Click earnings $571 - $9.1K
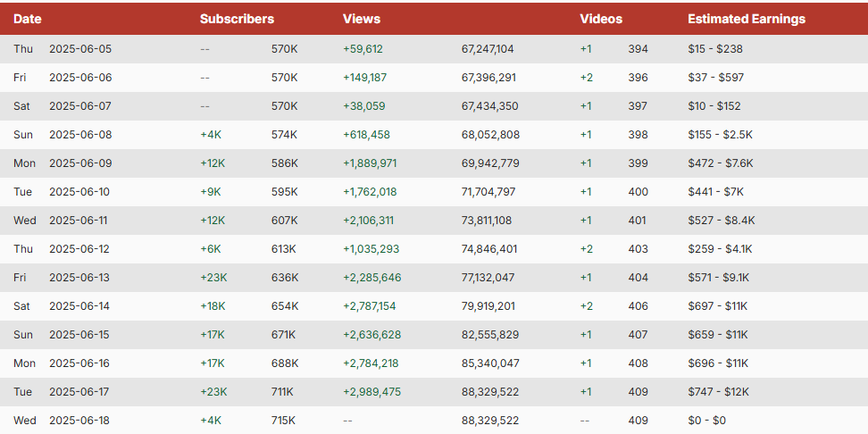Viewport: 868px width, 434px height. tap(719, 278)
